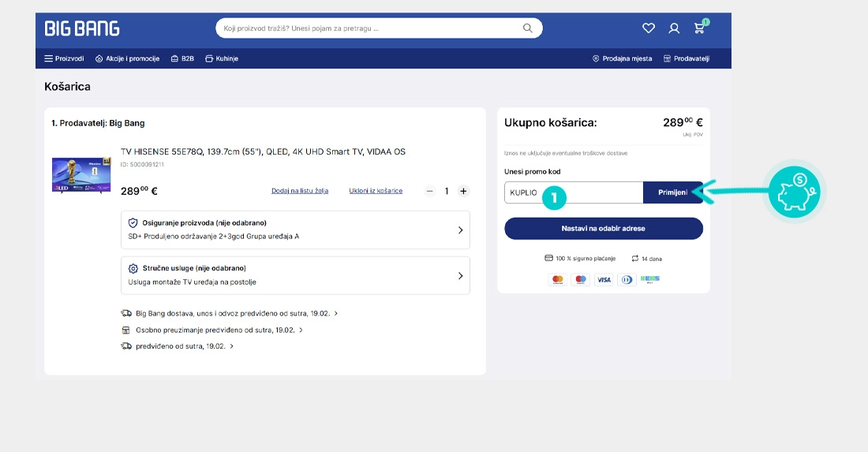Open Akcije i promocije menu
The image size is (868, 452).
click(127, 58)
